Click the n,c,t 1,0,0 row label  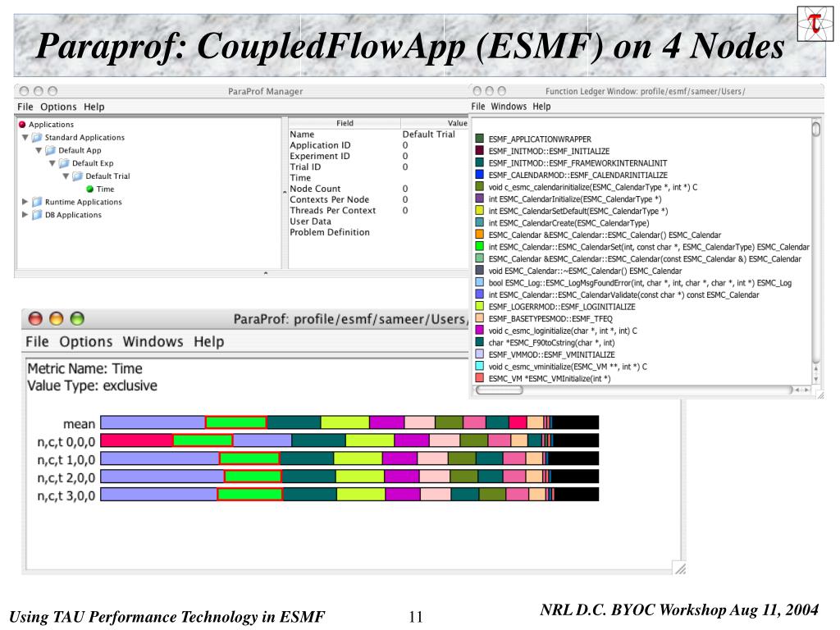click(66, 459)
